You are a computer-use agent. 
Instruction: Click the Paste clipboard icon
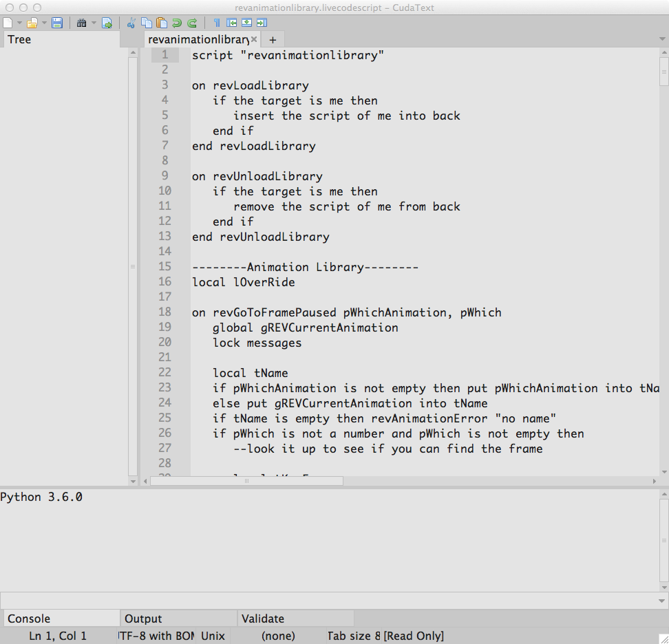click(x=161, y=23)
